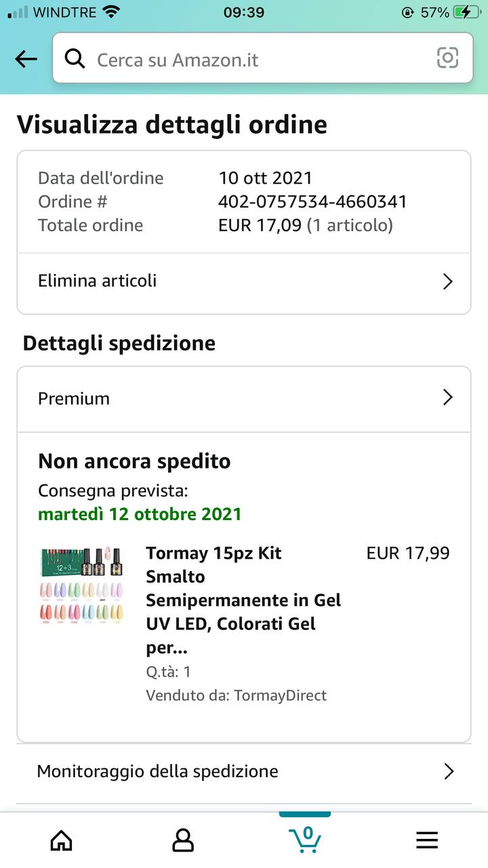Open the camera lens scan icon
488x868 pixels.
coord(447,58)
